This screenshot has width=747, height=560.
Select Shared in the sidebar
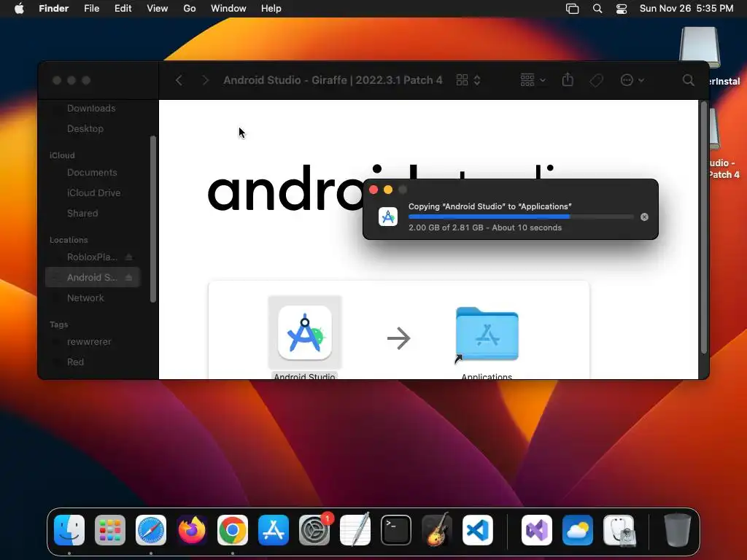click(82, 214)
